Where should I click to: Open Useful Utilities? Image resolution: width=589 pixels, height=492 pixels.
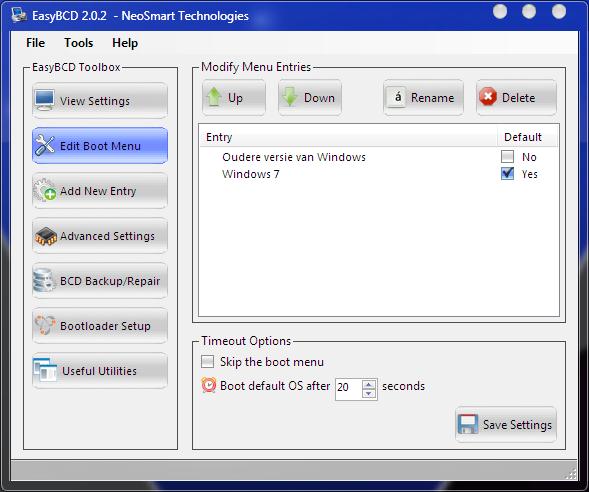(x=100, y=371)
